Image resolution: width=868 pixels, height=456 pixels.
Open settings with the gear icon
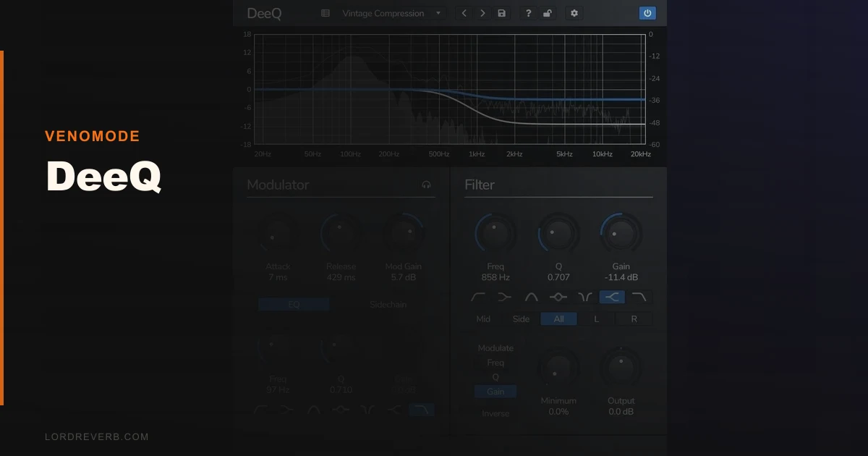tap(574, 13)
